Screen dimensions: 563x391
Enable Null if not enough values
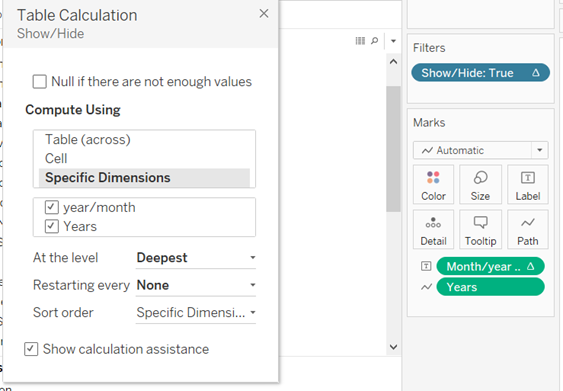tap(39, 82)
